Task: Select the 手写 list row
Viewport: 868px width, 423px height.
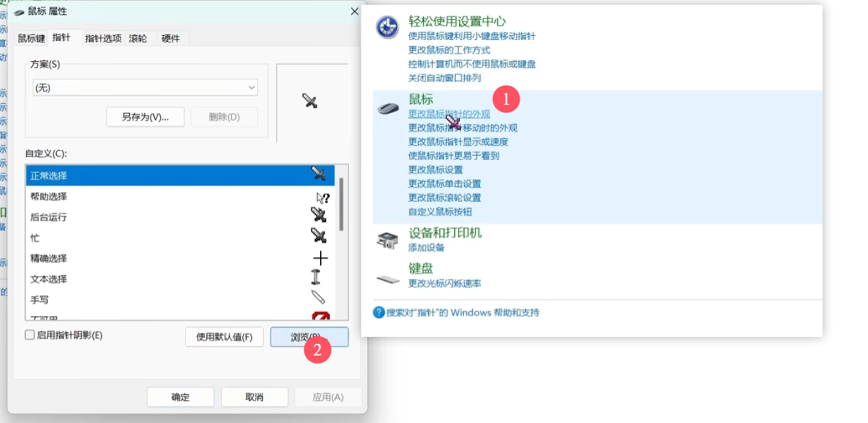Action: [180, 300]
